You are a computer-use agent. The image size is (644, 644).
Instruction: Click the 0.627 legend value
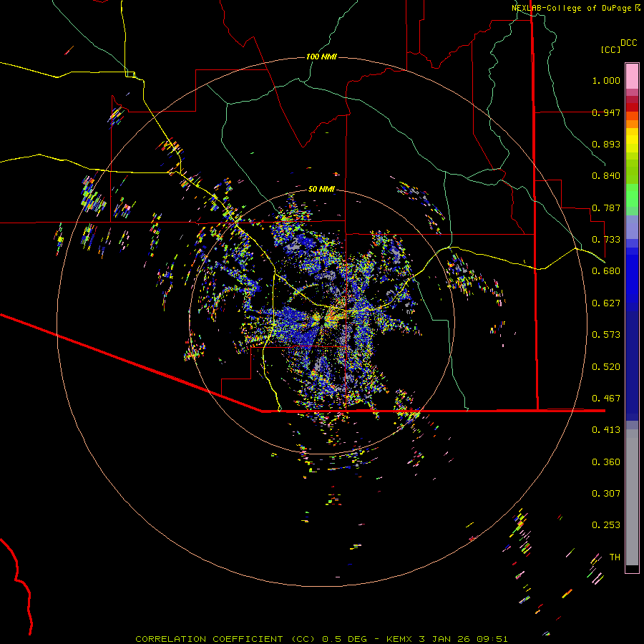click(x=606, y=303)
